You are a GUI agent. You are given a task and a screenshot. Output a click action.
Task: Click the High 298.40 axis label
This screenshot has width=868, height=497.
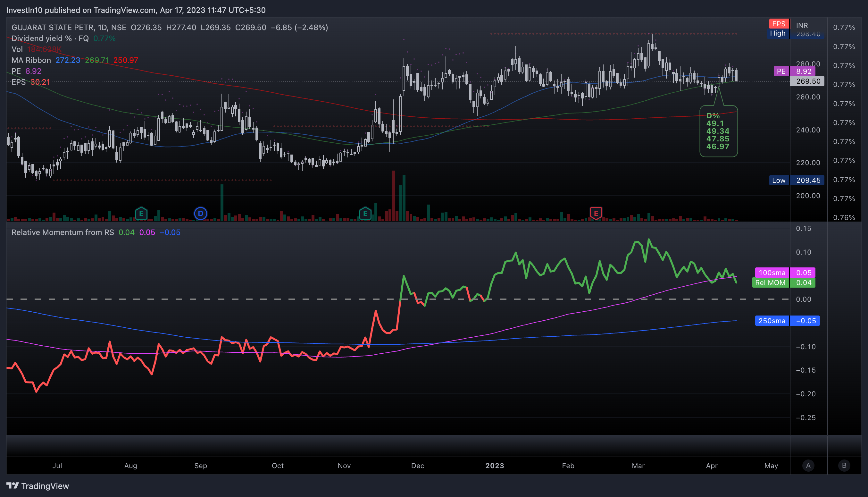click(795, 33)
